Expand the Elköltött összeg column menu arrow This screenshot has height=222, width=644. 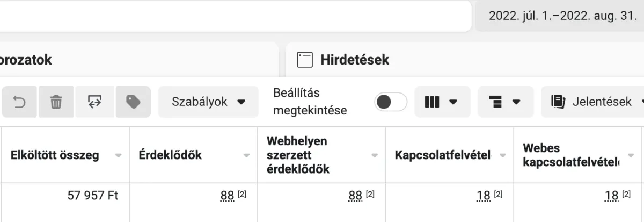click(x=119, y=155)
